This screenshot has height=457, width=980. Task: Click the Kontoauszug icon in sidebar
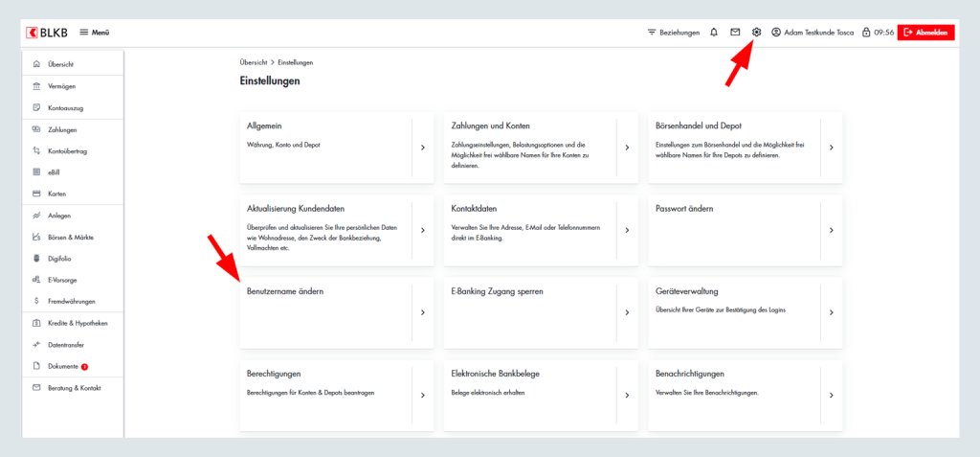(36, 107)
